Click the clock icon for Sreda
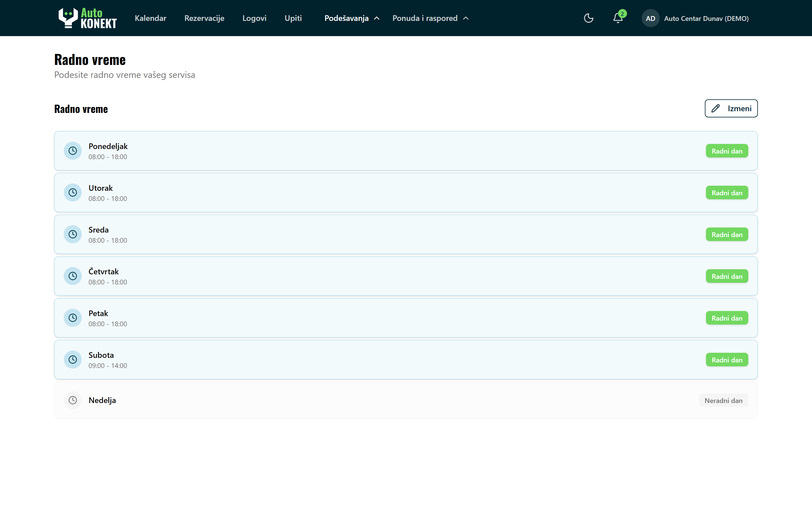This screenshot has height=508, width=812. click(72, 234)
